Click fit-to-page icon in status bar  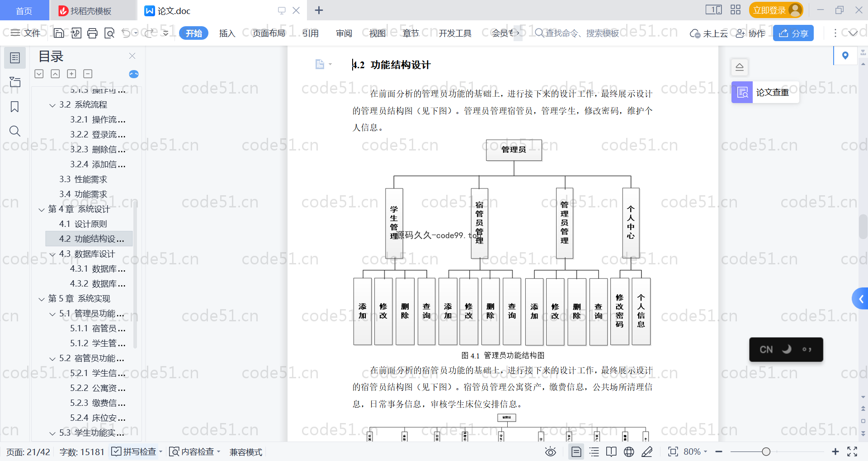click(673, 452)
